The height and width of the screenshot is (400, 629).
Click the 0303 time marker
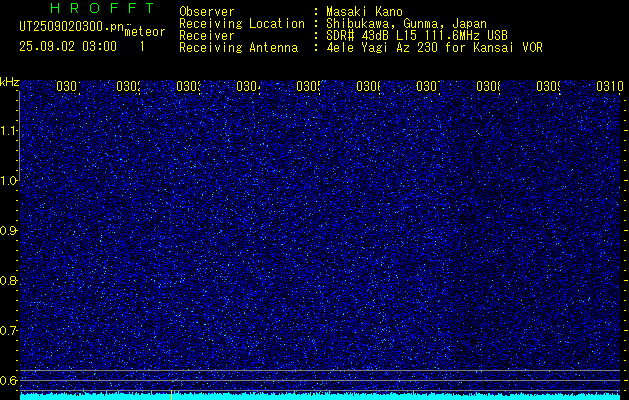click(188, 86)
